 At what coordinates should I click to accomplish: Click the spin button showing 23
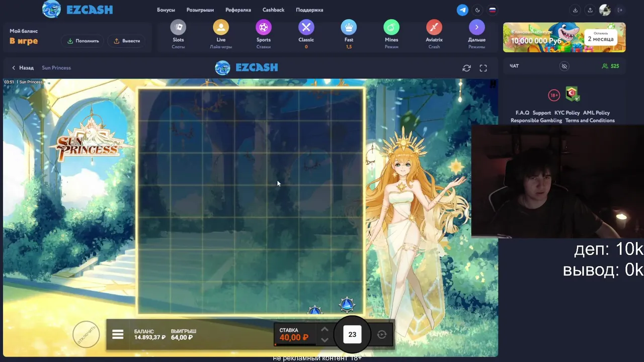tap(352, 334)
